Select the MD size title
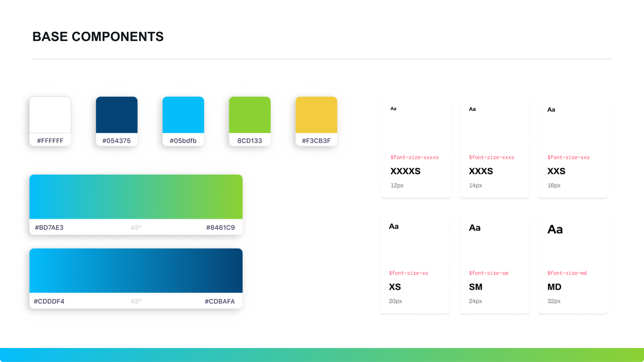 coord(554,287)
